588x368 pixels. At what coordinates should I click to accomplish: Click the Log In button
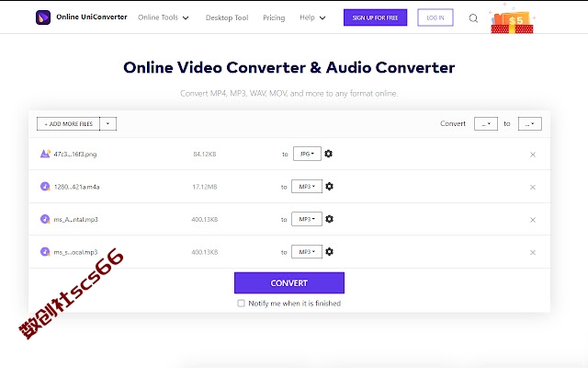coord(435,17)
